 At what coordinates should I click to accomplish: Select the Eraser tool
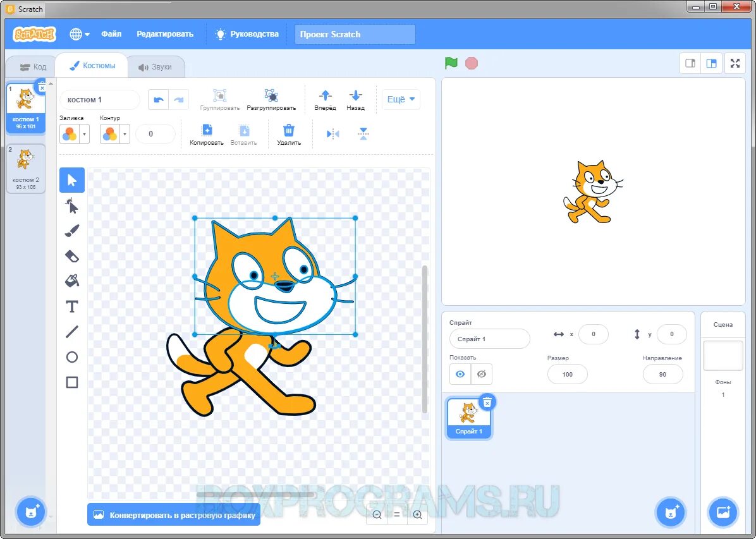pyautogui.click(x=72, y=256)
